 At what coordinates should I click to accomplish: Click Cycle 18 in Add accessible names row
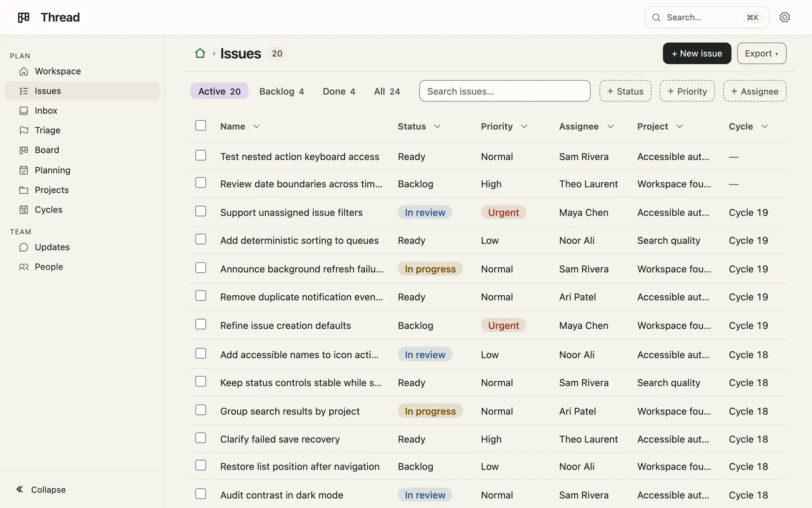pos(748,355)
